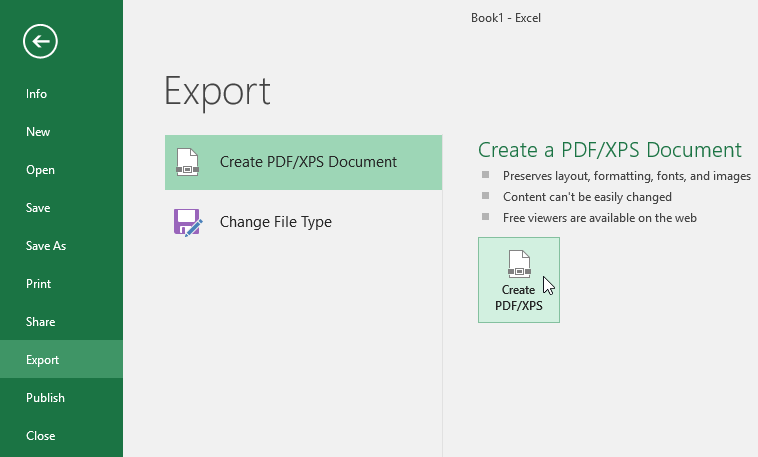Select the highlighted Export sidebar item
The width and height of the screenshot is (758, 457).
click(43, 360)
